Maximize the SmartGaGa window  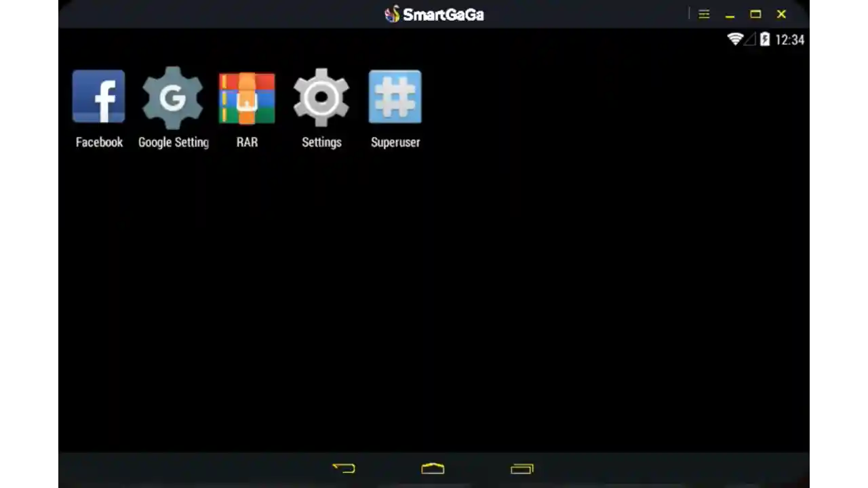755,14
